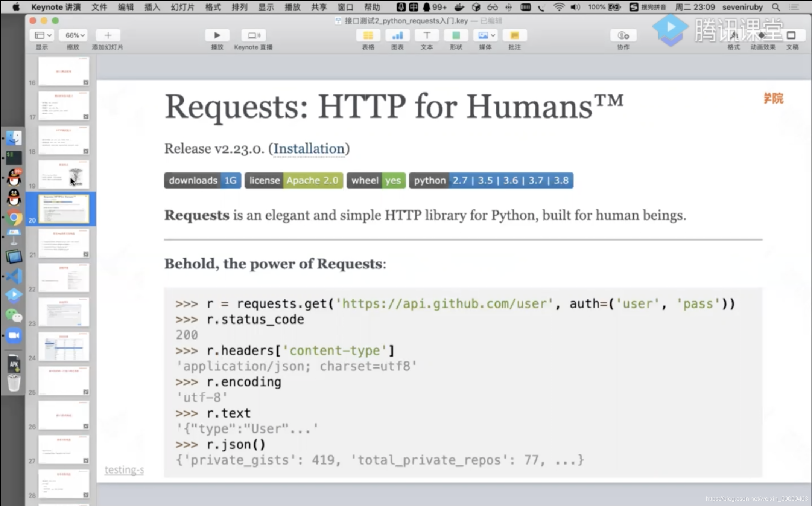Insert a chart from toolbar

[x=397, y=35]
